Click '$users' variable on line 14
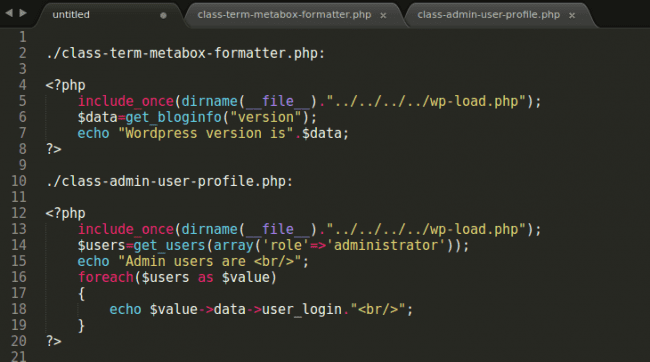Viewport: 650px width, 362px height. [102, 245]
